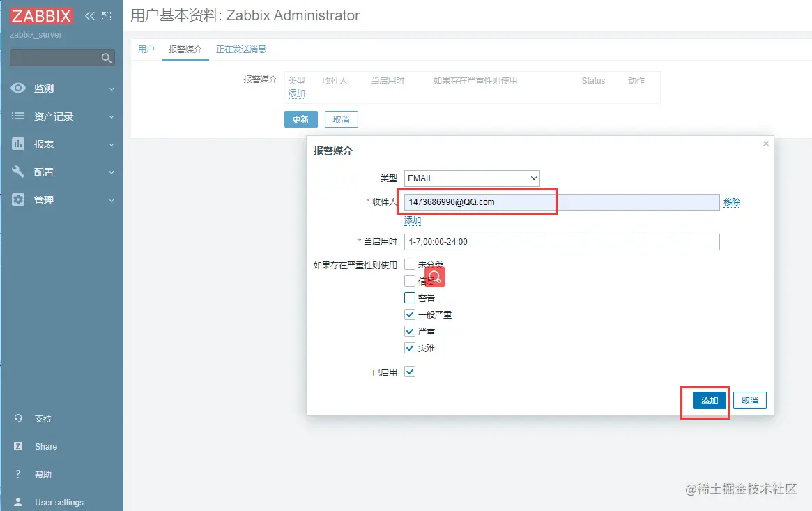
Task: Click 添加 link in 报警媒介 table
Action: 297,93
